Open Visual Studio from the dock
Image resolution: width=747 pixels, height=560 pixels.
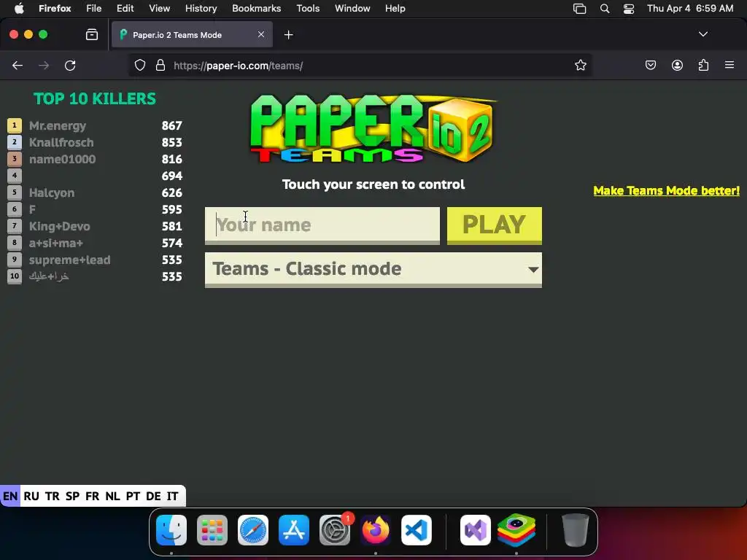pyautogui.click(x=476, y=530)
